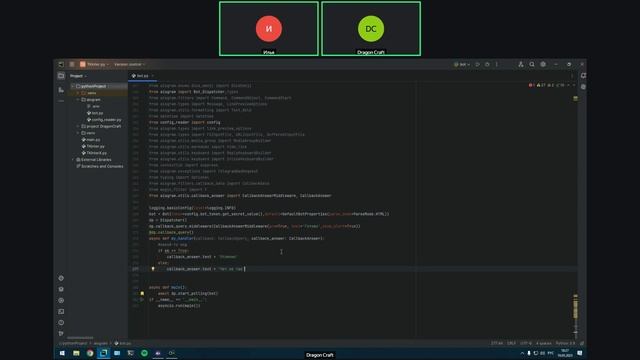The height and width of the screenshot is (360, 640).
Task: Open the Problems tool window icon
Action: pos(61,322)
